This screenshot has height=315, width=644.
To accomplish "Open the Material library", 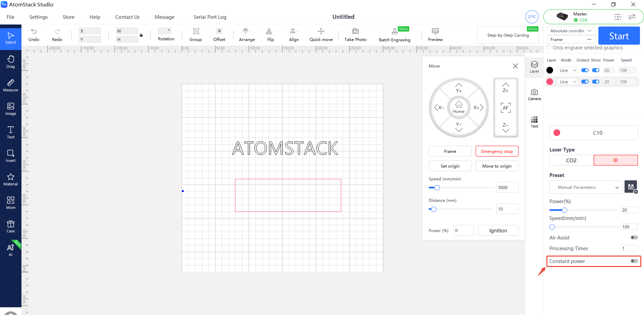I will (x=11, y=179).
